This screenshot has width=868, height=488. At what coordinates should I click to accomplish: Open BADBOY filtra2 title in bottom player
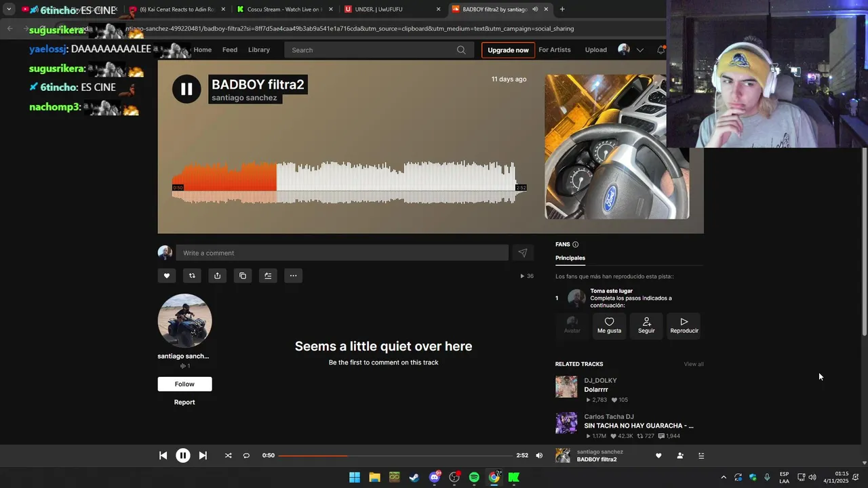pos(597,460)
